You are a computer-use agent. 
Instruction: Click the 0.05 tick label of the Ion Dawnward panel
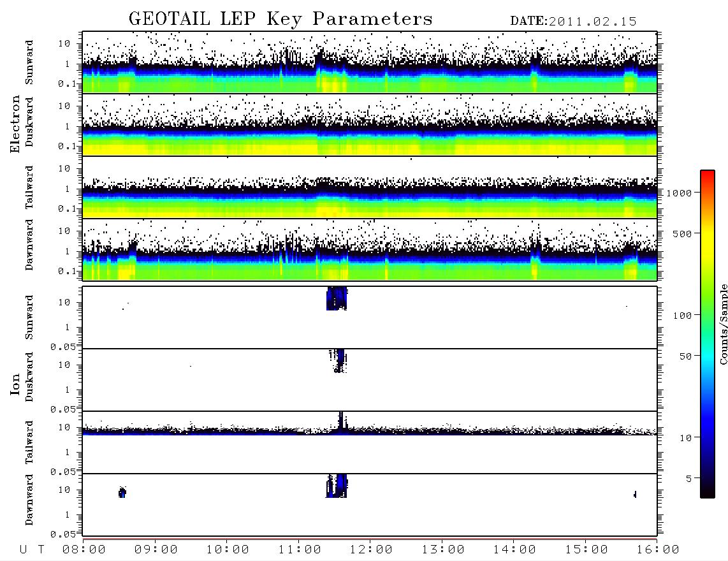tap(62, 534)
